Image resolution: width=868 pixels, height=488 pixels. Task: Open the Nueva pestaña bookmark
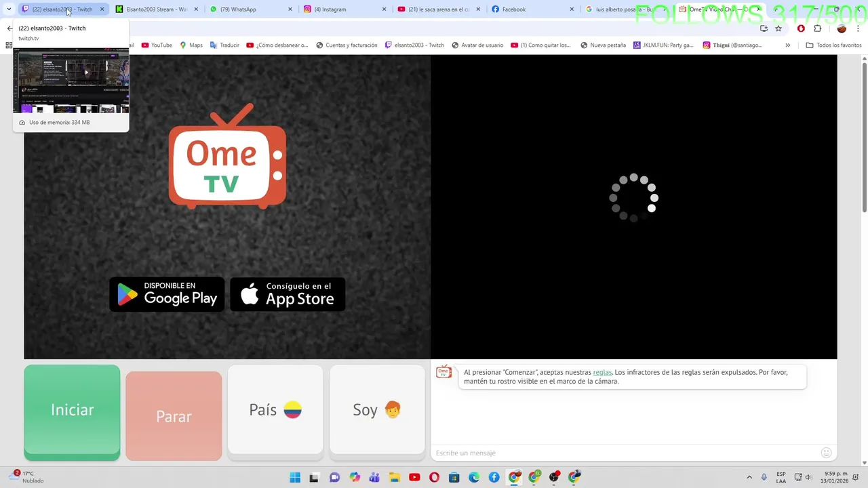pos(603,45)
